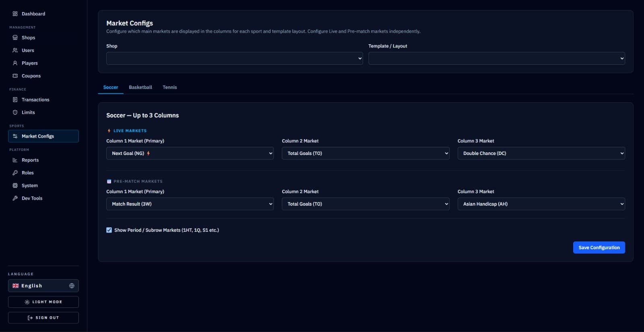Image resolution: width=644 pixels, height=332 pixels.
Task: Open Roles in the sidebar
Action: [43, 173]
